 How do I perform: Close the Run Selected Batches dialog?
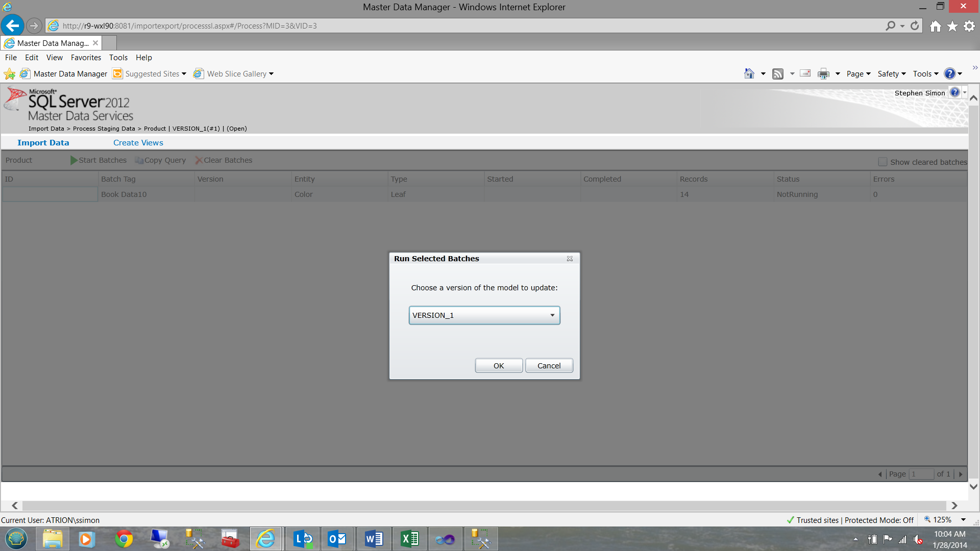pos(570,259)
